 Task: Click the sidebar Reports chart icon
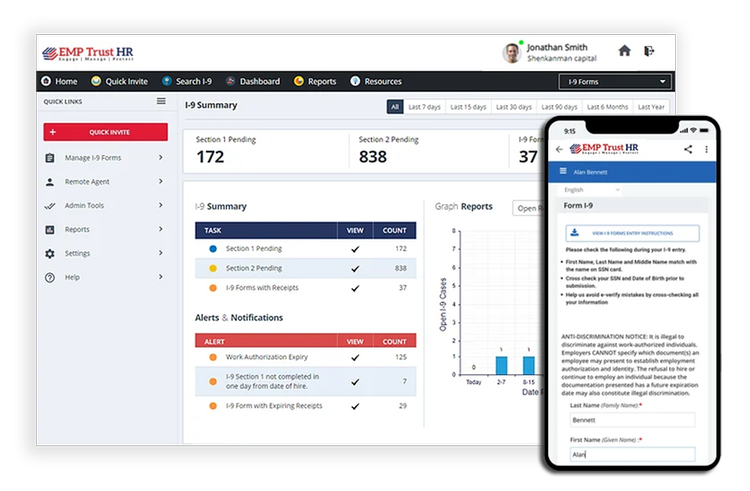pos(50,229)
